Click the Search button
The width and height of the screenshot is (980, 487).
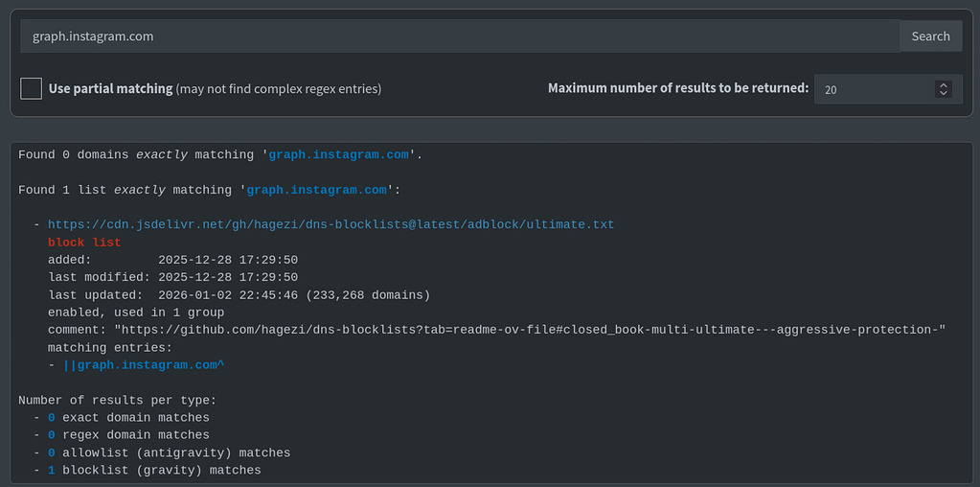(930, 36)
